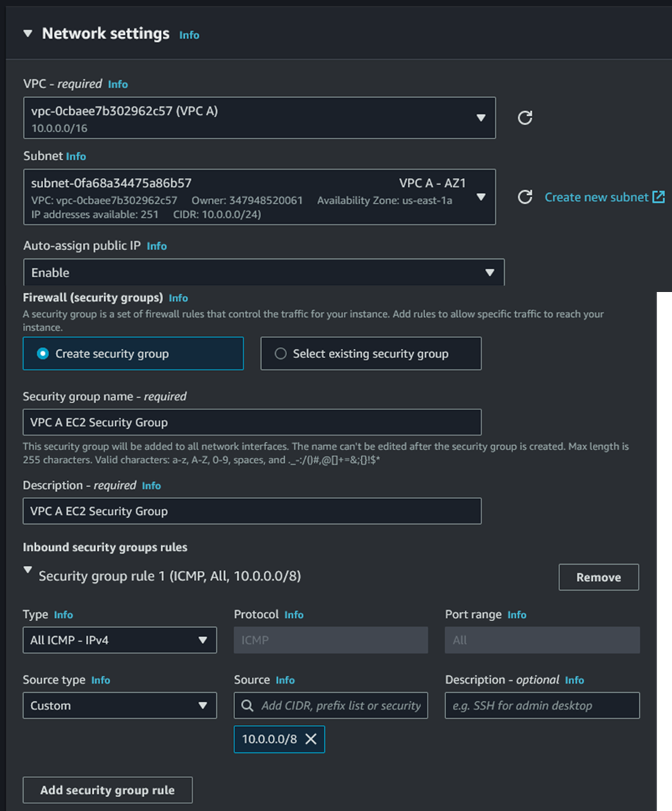672x811 pixels.
Task: Click the refresh icon beside Subnet dropdown
Action: coord(525,197)
